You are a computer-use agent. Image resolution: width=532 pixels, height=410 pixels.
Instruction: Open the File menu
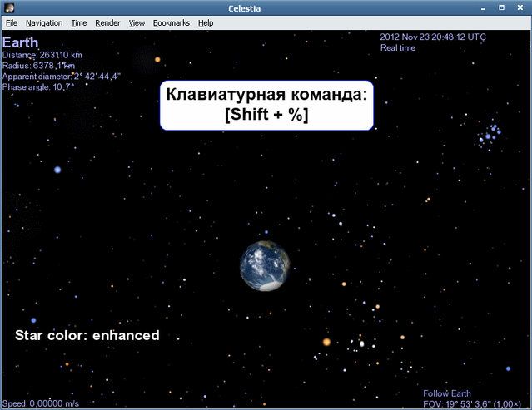point(12,23)
